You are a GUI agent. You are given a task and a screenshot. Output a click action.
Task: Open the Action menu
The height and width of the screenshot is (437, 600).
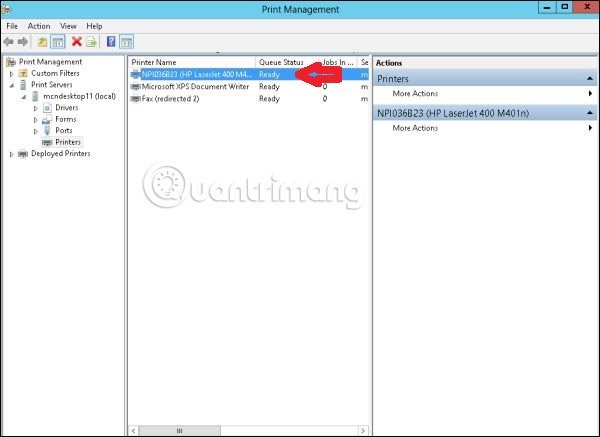(39, 25)
